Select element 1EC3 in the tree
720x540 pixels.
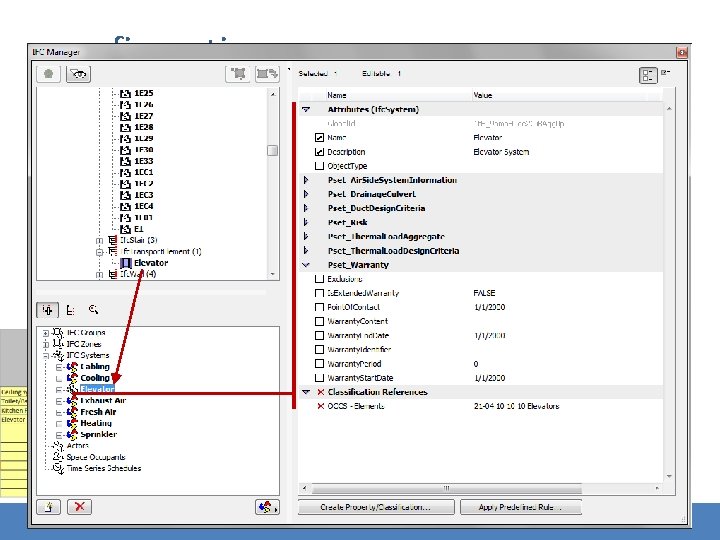[144, 195]
